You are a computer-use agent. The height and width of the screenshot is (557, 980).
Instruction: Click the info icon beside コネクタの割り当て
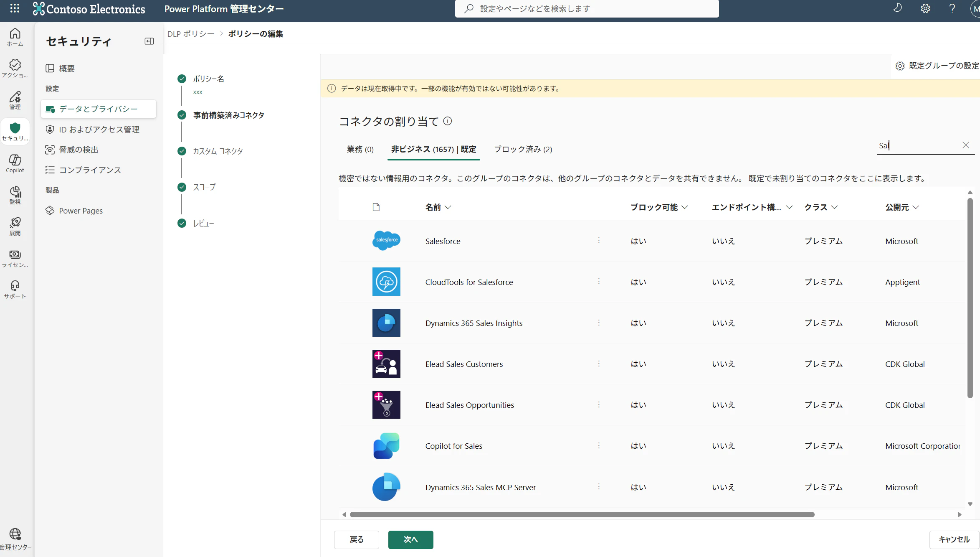click(448, 121)
